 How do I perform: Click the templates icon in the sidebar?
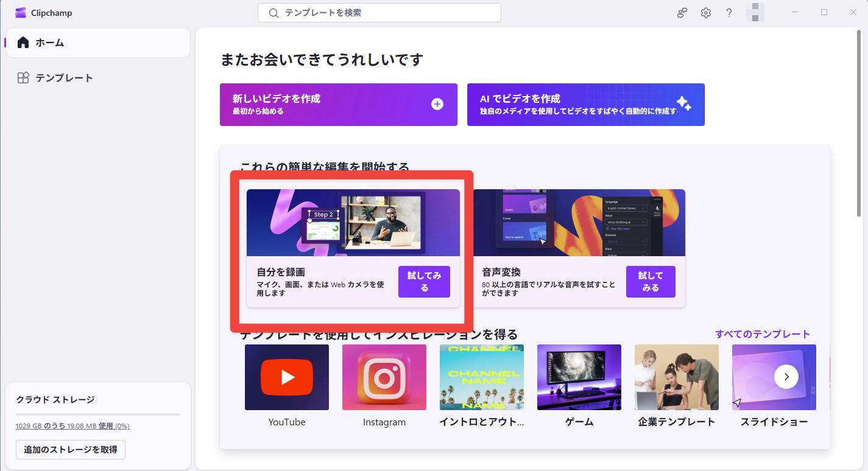23,78
